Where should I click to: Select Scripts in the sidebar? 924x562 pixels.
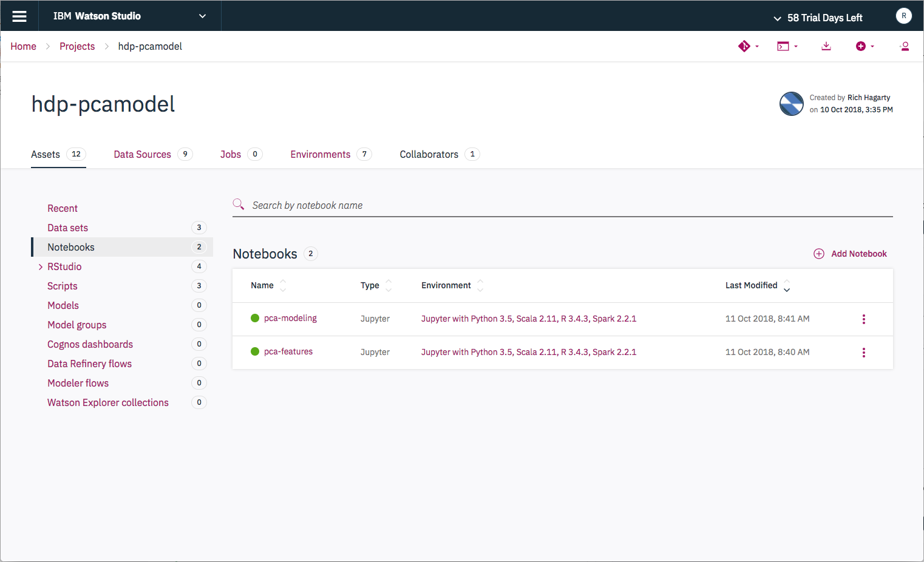click(63, 286)
